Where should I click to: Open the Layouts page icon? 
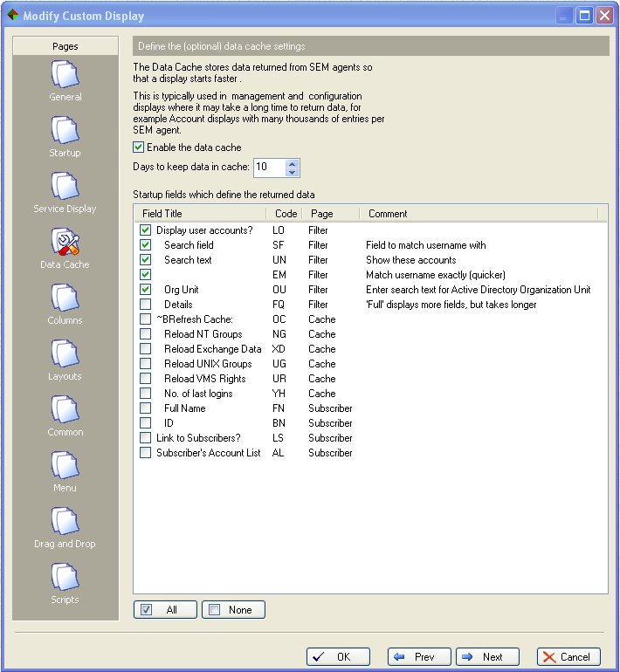click(x=65, y=353)
